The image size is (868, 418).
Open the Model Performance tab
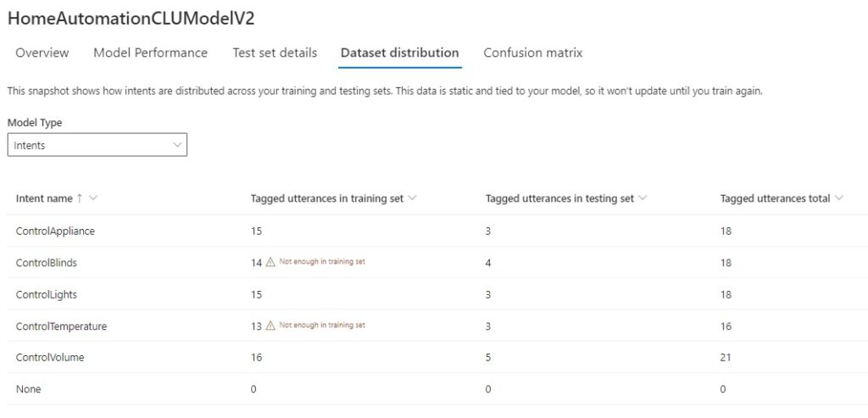[x=150, y=53]
